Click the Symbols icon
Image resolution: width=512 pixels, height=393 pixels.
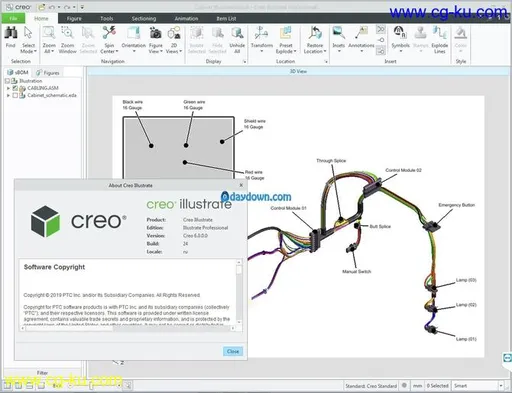[400, 33]
